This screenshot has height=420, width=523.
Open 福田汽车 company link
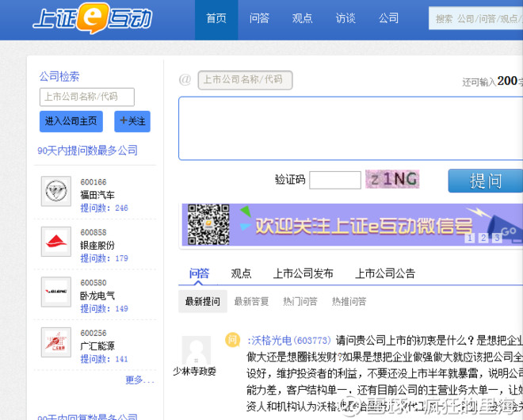97,195
